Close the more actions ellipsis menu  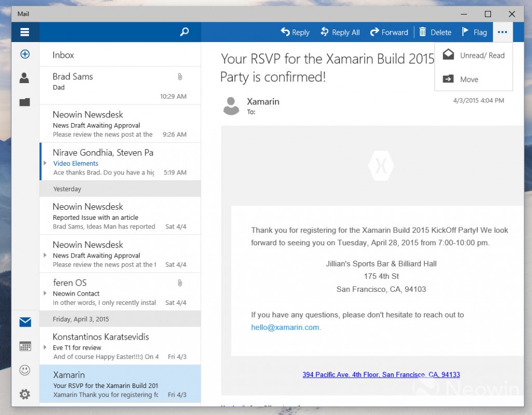(x=502, y=32)
